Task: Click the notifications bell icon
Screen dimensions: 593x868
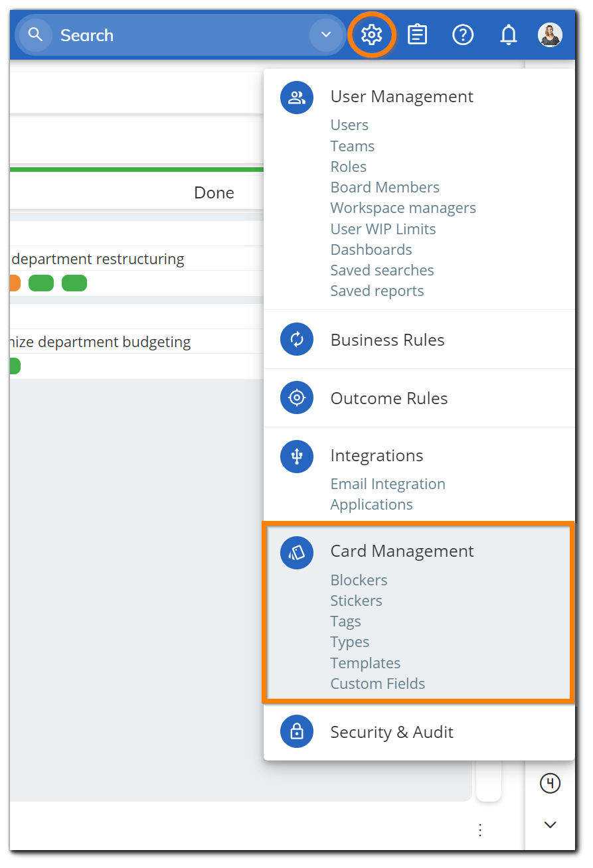Action: 508,35
